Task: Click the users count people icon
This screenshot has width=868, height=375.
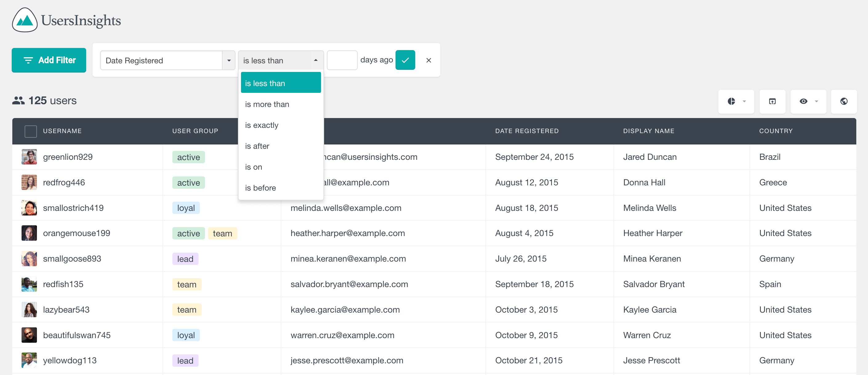Action: 19,100
